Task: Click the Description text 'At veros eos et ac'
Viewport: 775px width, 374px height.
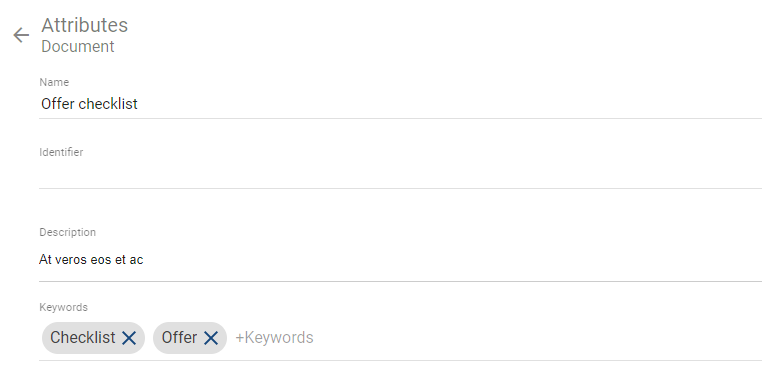Action: (x=91, y=260)
